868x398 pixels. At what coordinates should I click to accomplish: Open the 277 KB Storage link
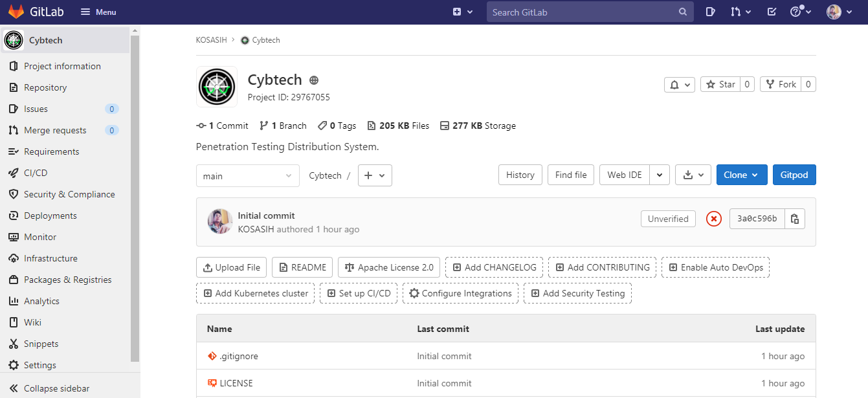(x=478, y=126)
